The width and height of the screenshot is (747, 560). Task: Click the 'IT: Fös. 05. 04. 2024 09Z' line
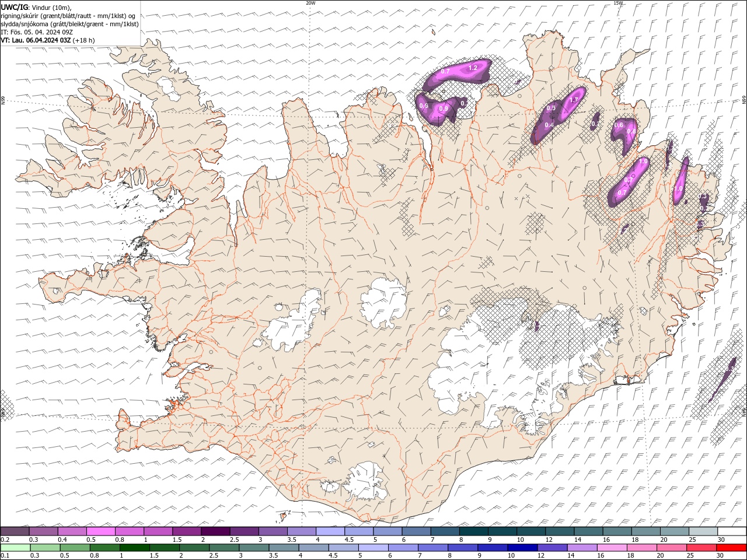click(x=36, y=32)
